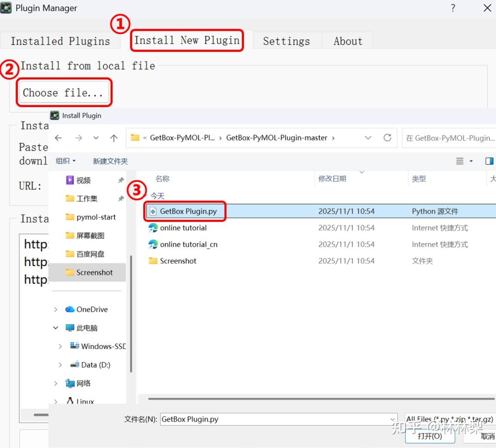Select Data (D:) drive in navigation pane
The image size is (496, 448).
coord(90,365)
